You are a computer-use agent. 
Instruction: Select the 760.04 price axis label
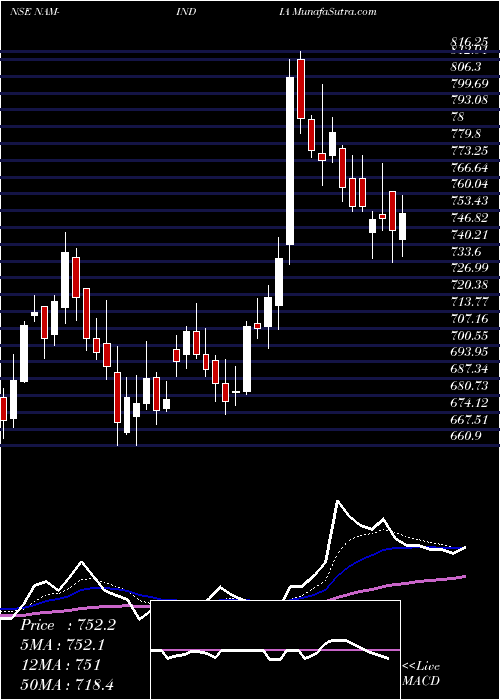tap(470, 184)
